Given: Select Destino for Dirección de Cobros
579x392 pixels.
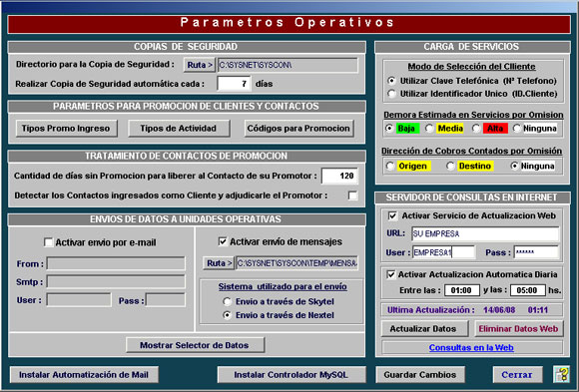Looking at the screenshot, I should [450, 167].
